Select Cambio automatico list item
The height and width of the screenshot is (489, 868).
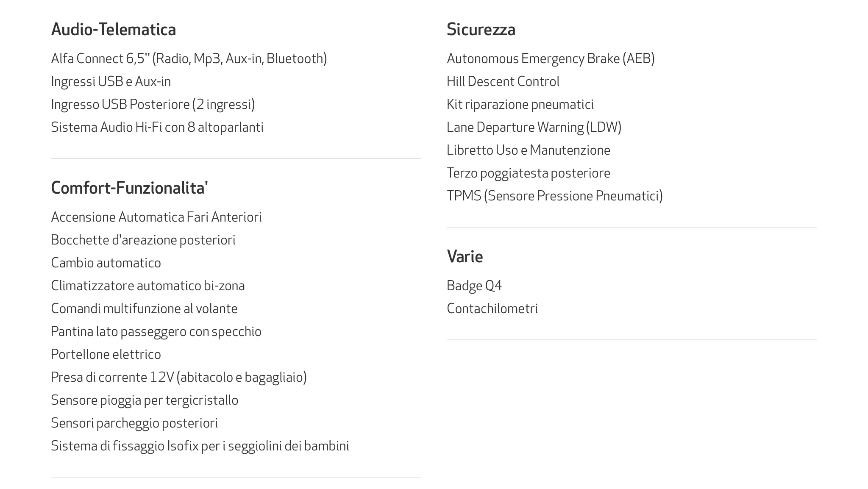[106, 263]
